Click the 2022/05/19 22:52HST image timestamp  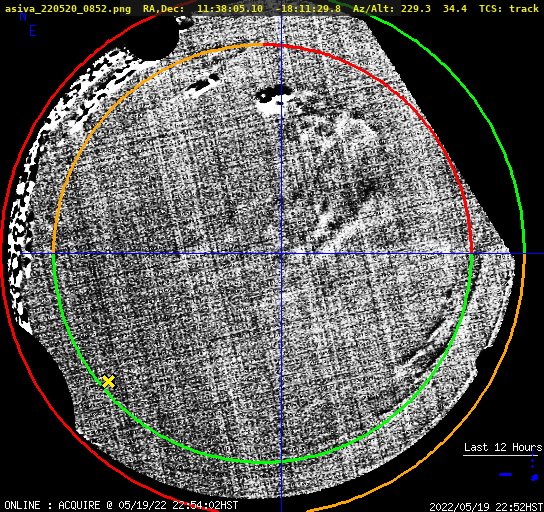tap(486, 507)
